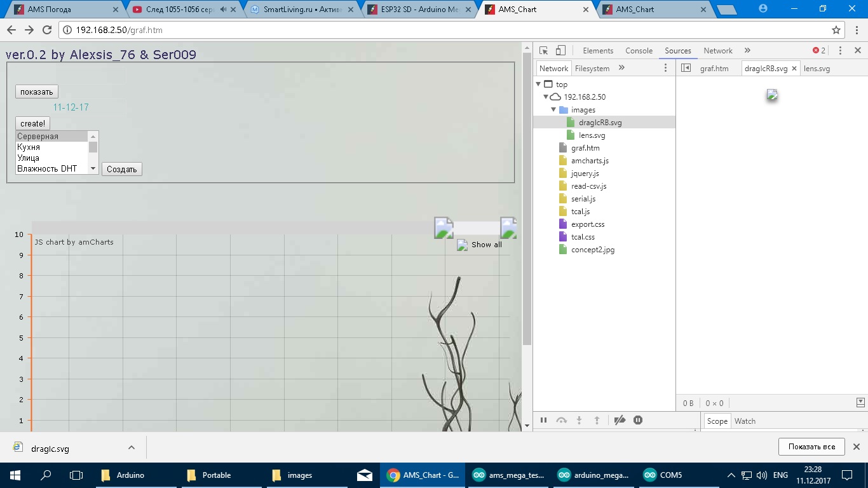Reload the graf.htm page

(46, 30)
